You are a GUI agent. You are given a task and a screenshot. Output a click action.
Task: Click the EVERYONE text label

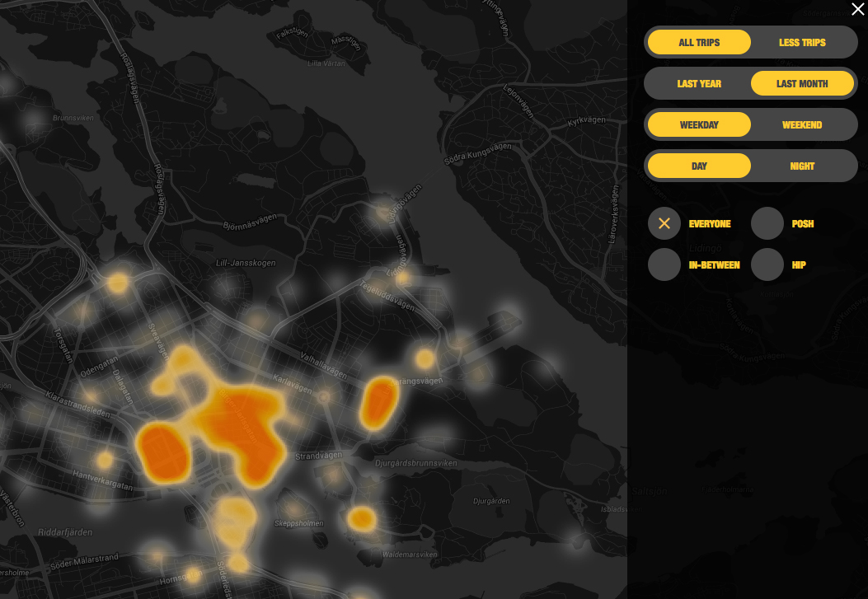pos(710,224)
